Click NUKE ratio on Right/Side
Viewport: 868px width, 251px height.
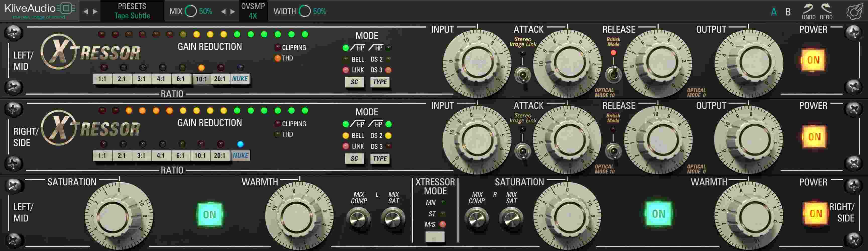point(241,156)
